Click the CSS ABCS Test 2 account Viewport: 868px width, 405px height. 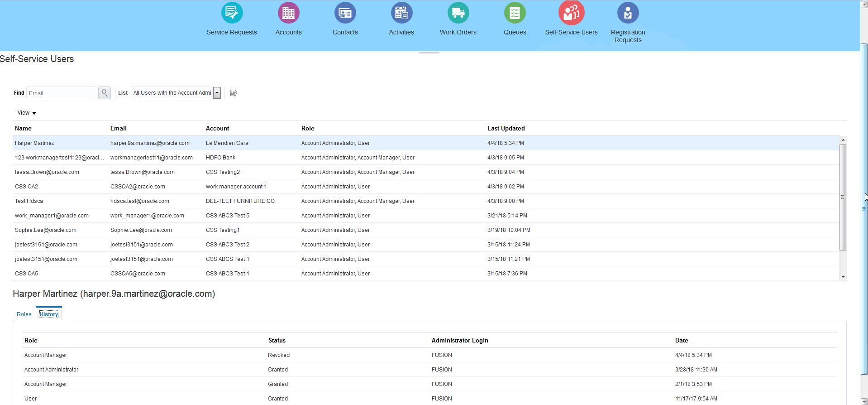(228, 245)
